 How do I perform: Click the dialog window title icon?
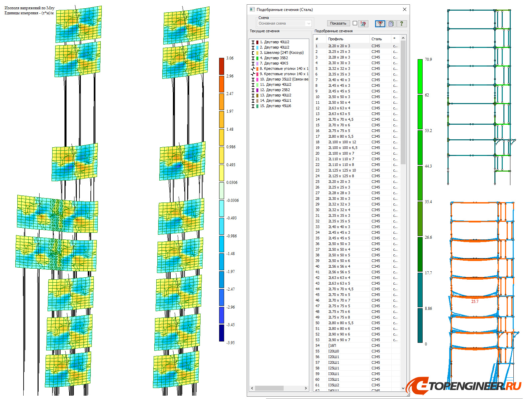tap(252, 10)
